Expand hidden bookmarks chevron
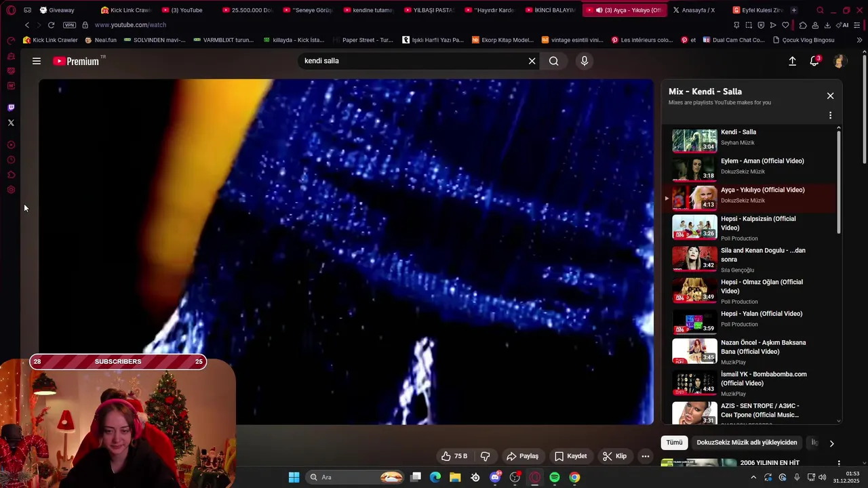The height and width of the screenshot is (488, 868). pyautogui.click(x=860, y=40)
